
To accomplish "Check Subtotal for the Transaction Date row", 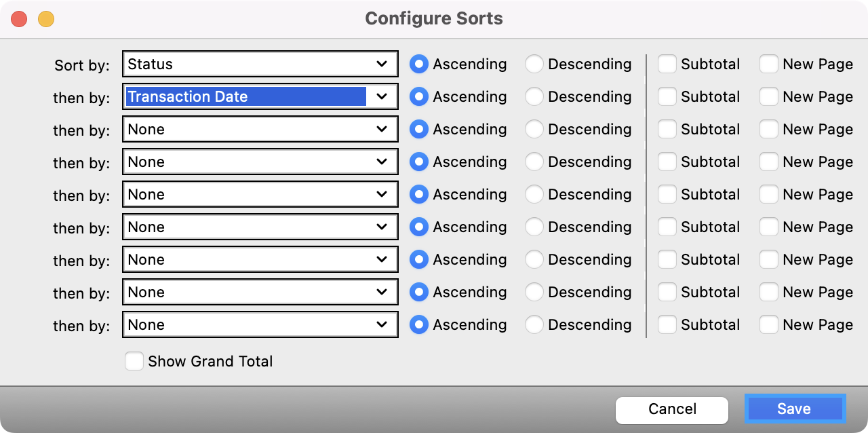I will tap(667, 97).
